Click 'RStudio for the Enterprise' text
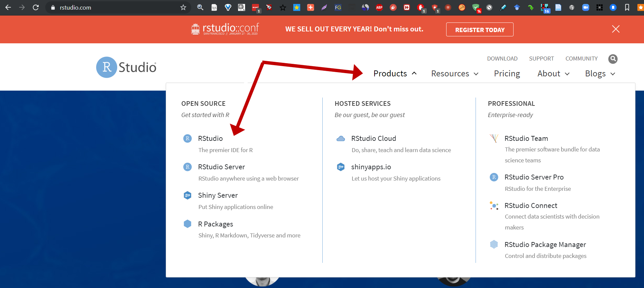Image resolution: width=644 pixels, height=288 pixels. pos(538,189)
